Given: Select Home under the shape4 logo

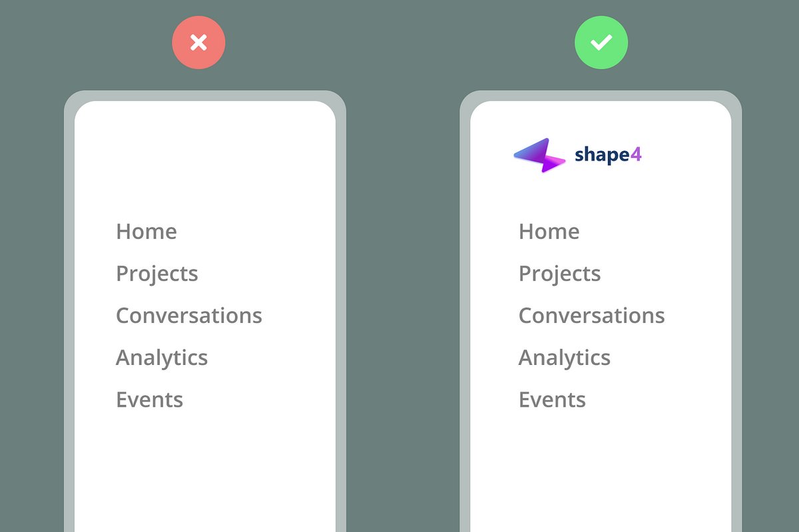Looking at the screenshot, I should click(549, 232).
